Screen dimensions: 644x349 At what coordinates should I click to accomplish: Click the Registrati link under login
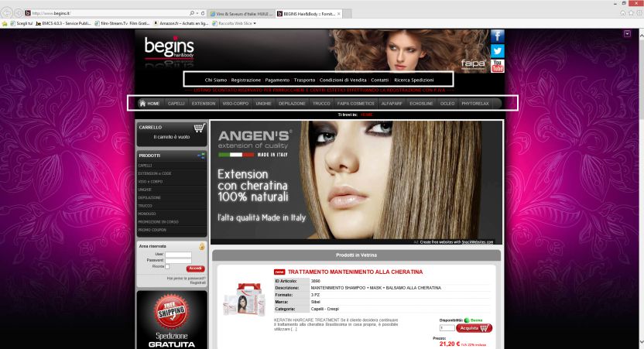(x=197, y=283)
